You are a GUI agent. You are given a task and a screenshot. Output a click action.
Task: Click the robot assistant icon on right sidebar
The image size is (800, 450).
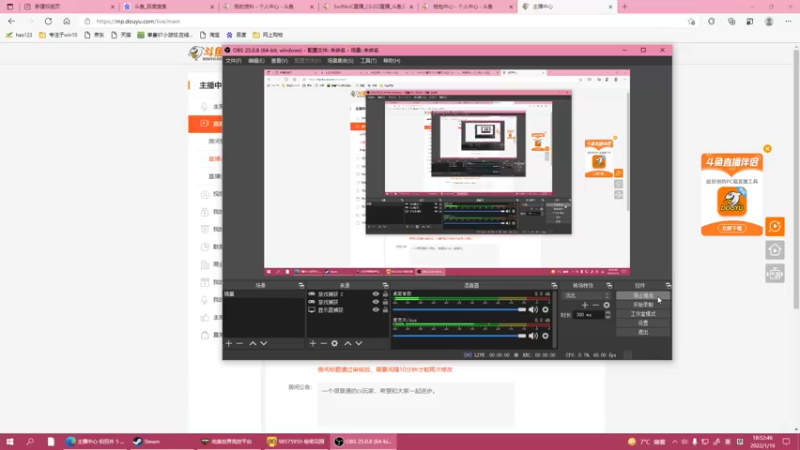(774, 274)
